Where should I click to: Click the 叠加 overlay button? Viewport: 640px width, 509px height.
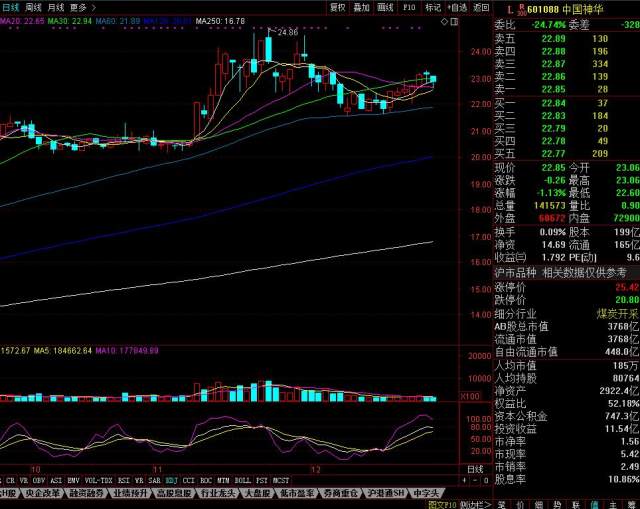[x=361, y=7]
